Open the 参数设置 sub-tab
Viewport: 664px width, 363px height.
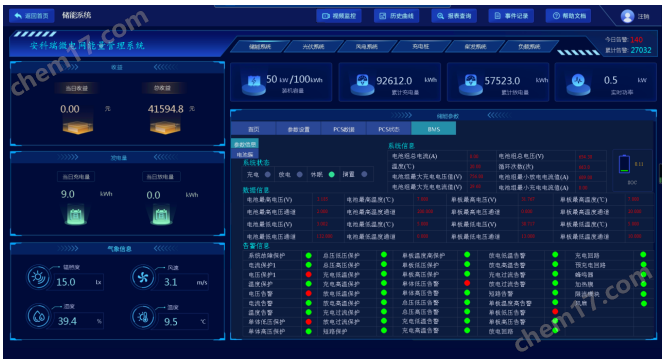tap(299, 129)
